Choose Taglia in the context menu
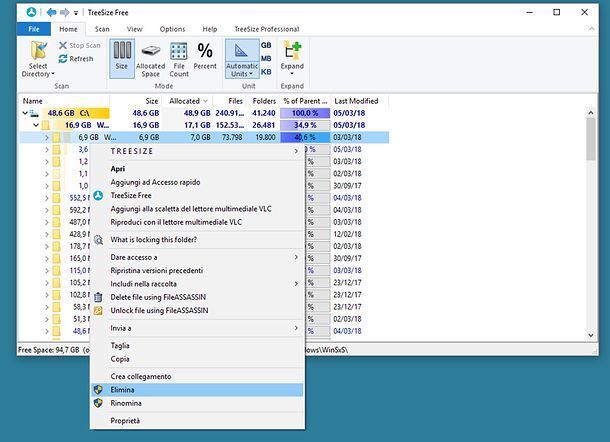The height and width of the screenshot is (442, 610). click(x=197, y=346)
